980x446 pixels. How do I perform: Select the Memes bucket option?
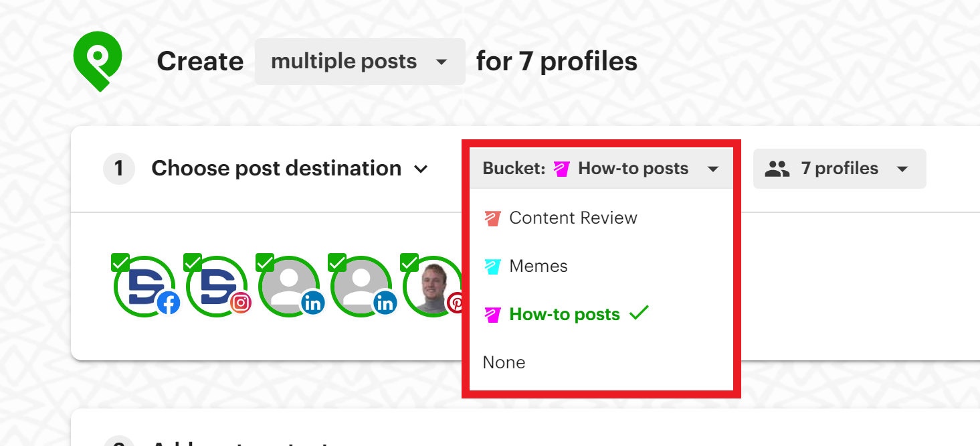(538, 266)
